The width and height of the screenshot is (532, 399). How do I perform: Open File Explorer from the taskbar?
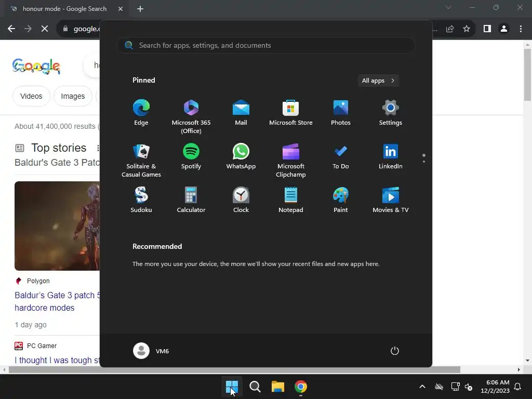pyautogui.click(x=278, y=387)
